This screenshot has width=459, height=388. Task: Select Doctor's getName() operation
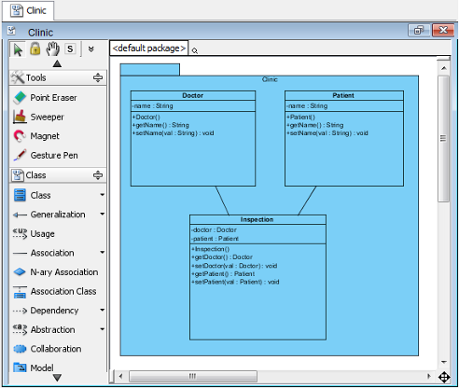(161, 125)
